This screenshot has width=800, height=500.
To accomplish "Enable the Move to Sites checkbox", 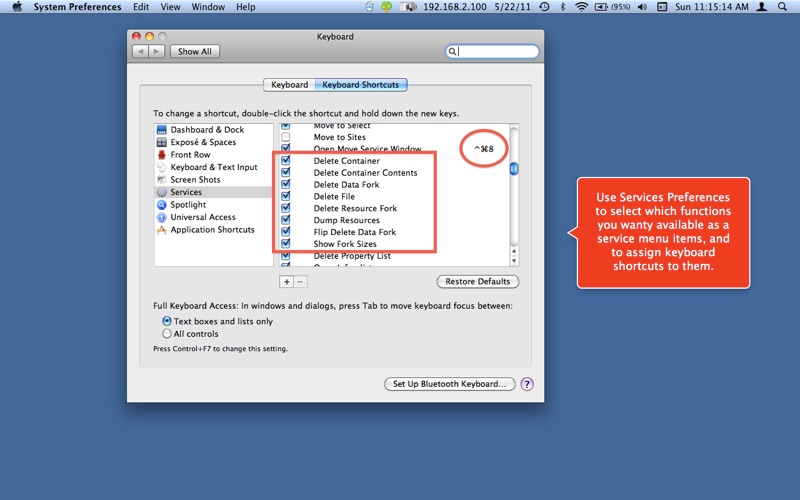I will tap(286, 137).
